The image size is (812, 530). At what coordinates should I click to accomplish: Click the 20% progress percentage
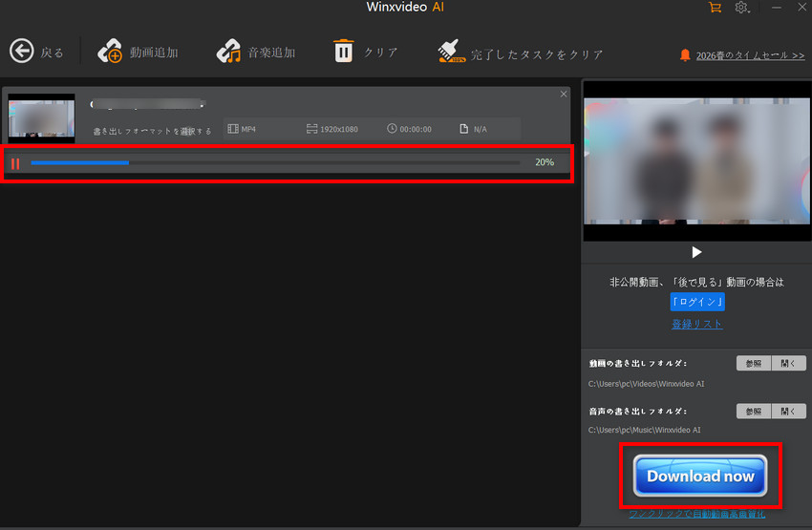[x=545, y=162]
